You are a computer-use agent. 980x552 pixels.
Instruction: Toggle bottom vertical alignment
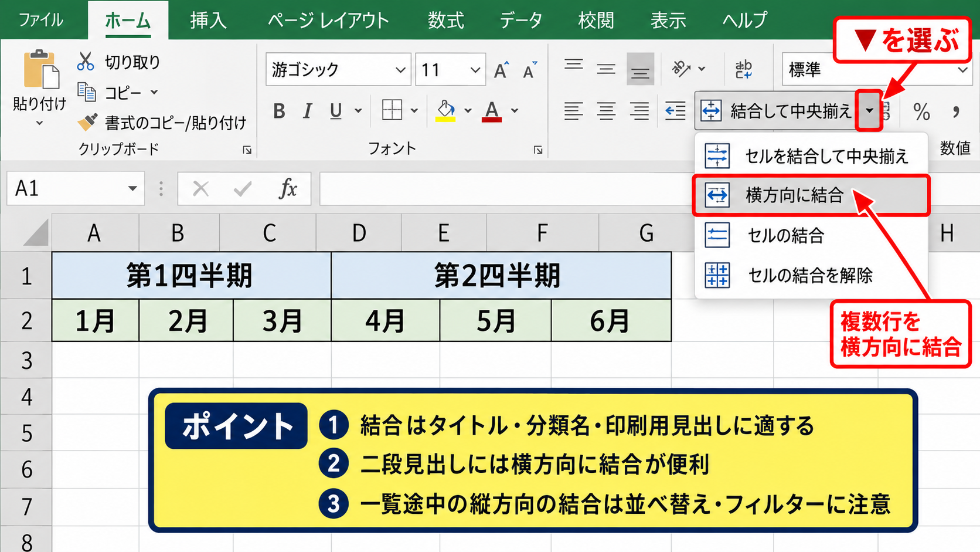[x=640, y=69]
